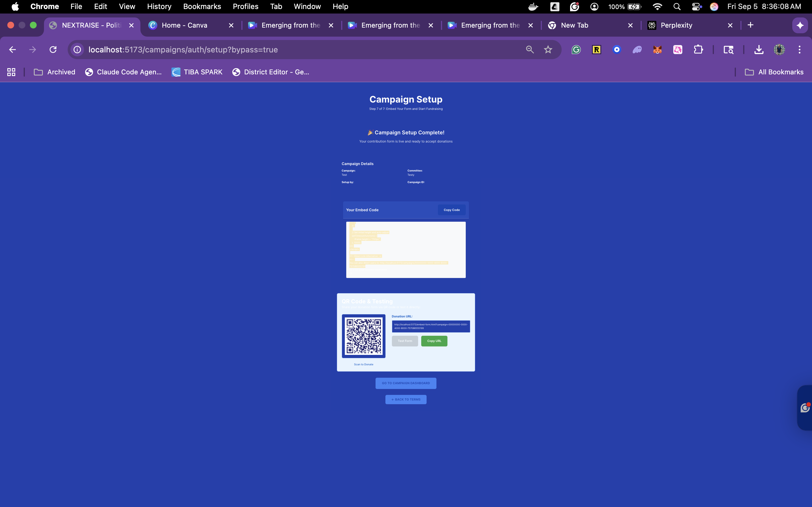Viewport: 812px width, 507px height.
Task: Switch to the Perplexity tab
Action: 676,25
